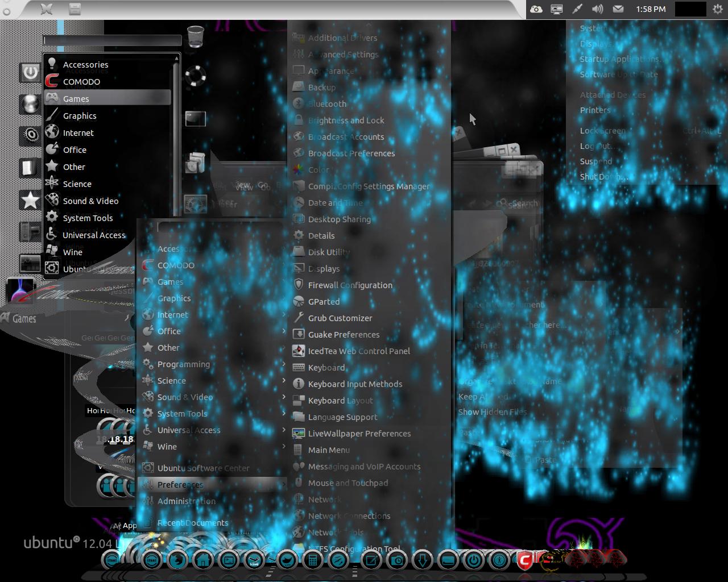Open LiveWallpaper Preferences
Viewport: 728px width, 582px height.
(x=370, y=433)
